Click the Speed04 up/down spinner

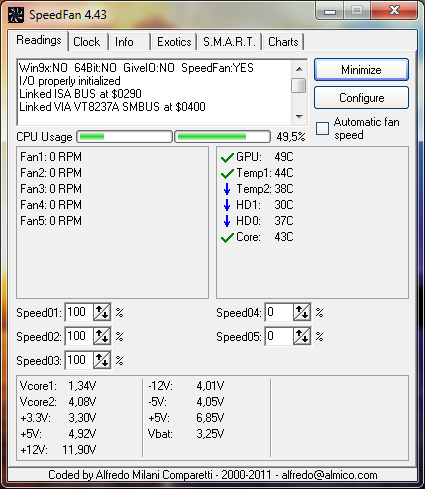pyautogui.click(x=302, y=312)
